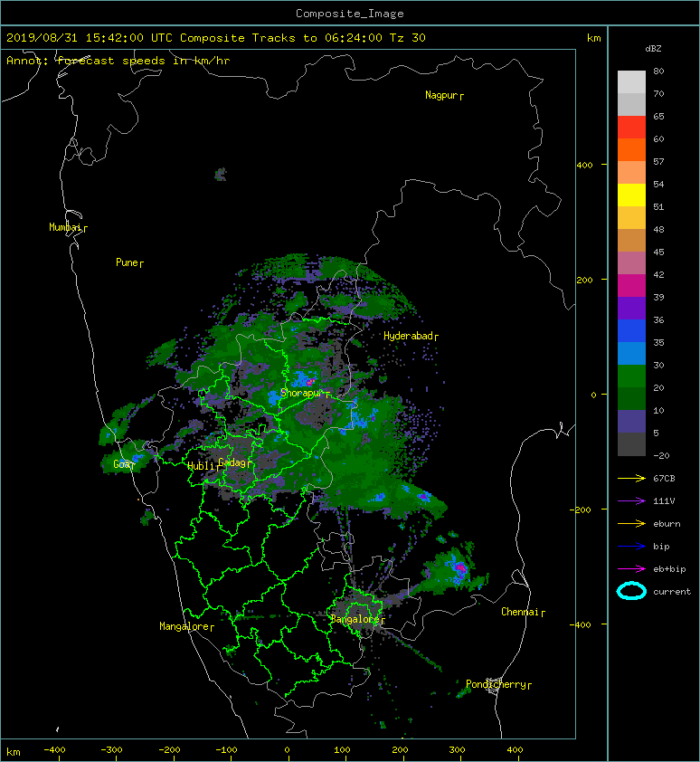Click the dark grey -20 dBZ swatch

pyautogui.click(x=631, y=444)
